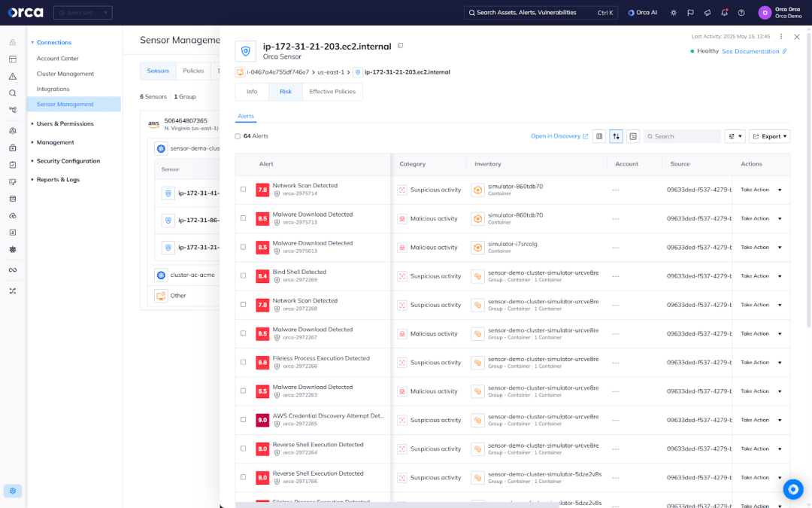The height and width of the screenshot is (508, 812).
Task: Open the column settings icon above alerts
Action: point(599,136)
